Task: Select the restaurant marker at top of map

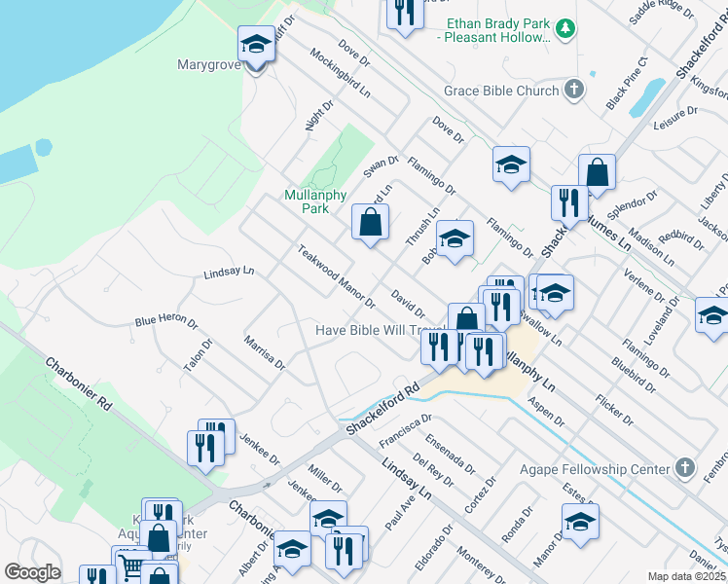Action: [x=403, y=13]
